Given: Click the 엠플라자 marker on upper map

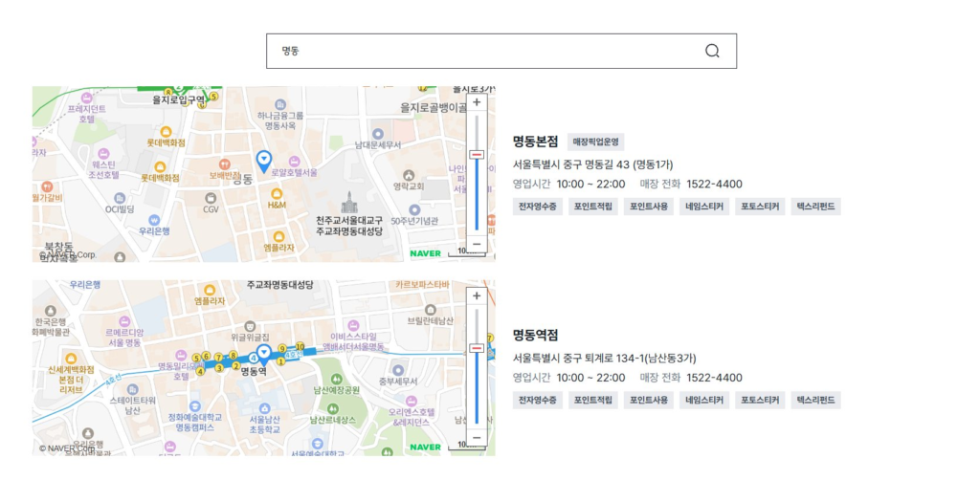Looking at the screenshot, I should (x=278, y=236).
